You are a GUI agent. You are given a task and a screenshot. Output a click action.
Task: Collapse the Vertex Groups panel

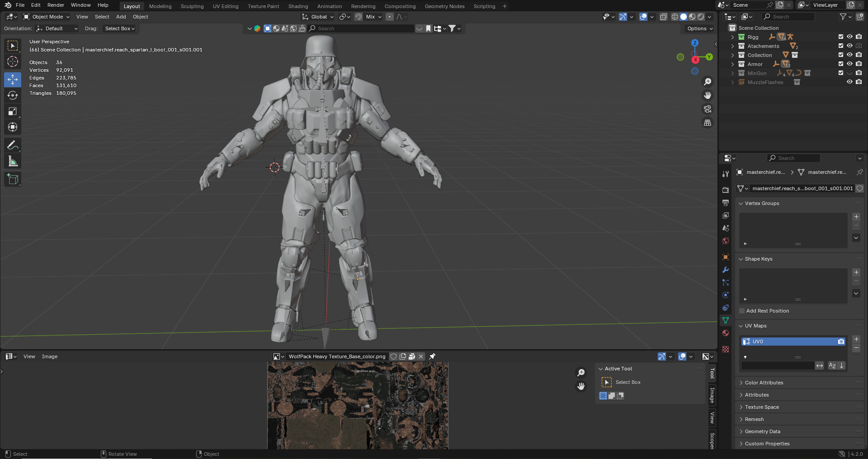(741, 203)
